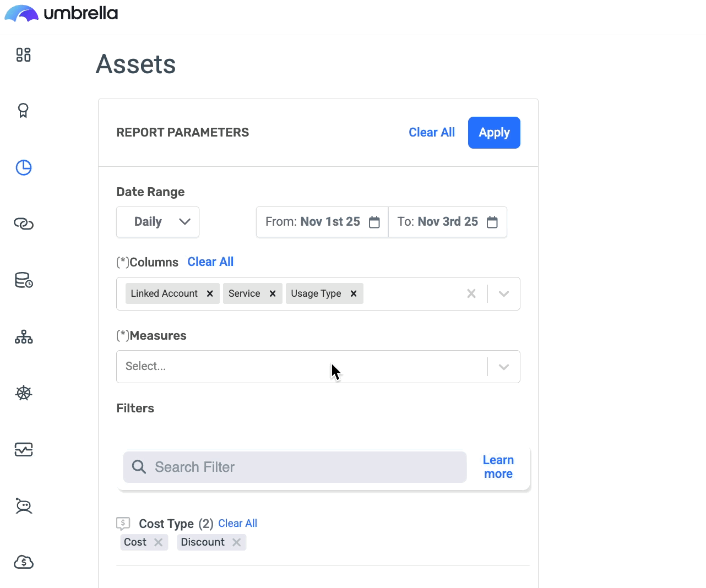Click the award ribbon sidebar icon
This screenshot has width=706, height=588.
tap(23, 111)
